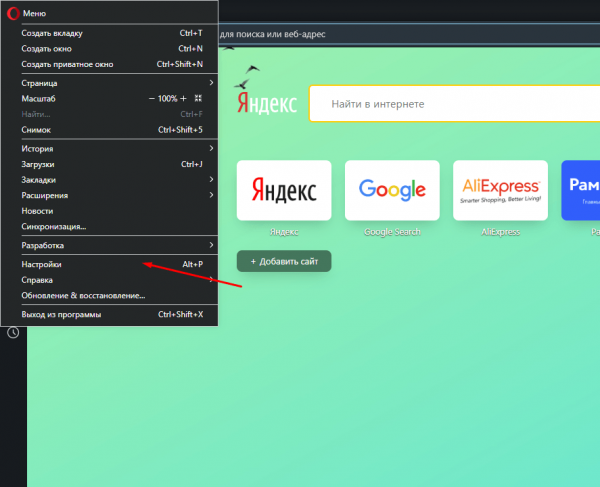The height and width of the screenshot is (487, 600).
Task: Click the Найти в интернете search field
Action: click(455, 104)
